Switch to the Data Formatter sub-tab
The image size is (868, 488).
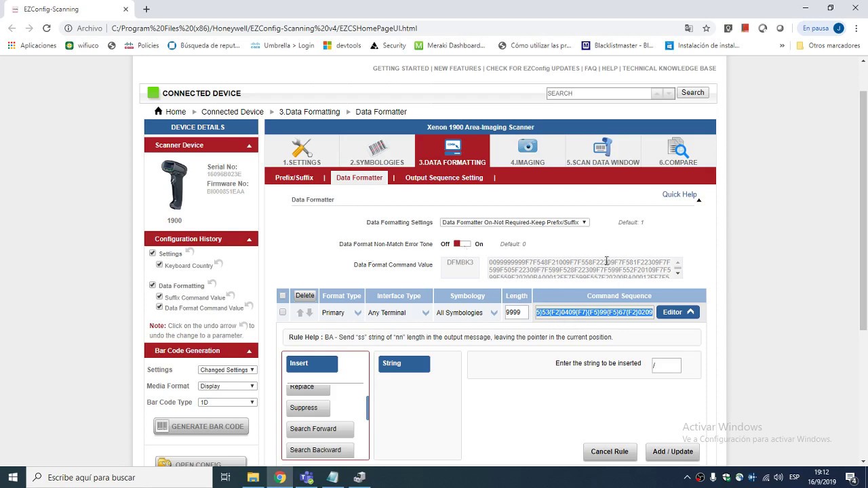tap(359, 178)
